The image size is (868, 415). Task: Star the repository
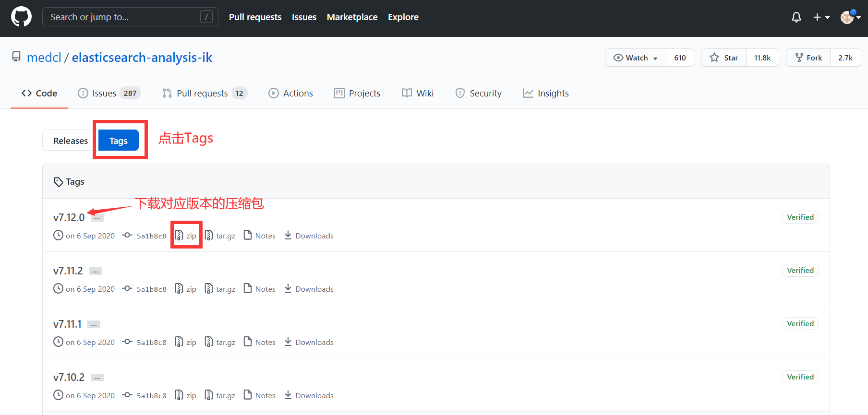pos(723,58)
